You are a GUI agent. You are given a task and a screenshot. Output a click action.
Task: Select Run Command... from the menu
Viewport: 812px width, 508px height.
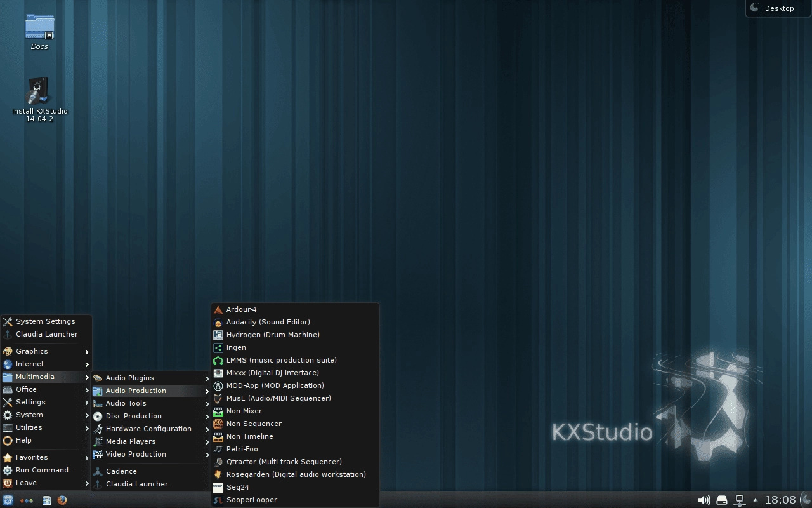pyautogui.click(x=46, y=470)
